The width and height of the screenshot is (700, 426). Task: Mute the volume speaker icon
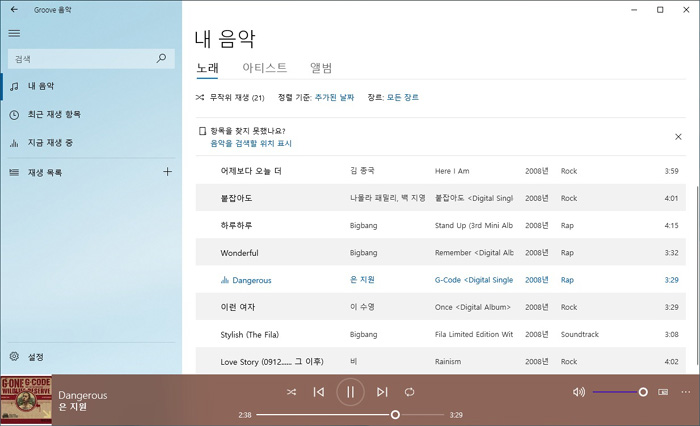[x=578, y=392]
